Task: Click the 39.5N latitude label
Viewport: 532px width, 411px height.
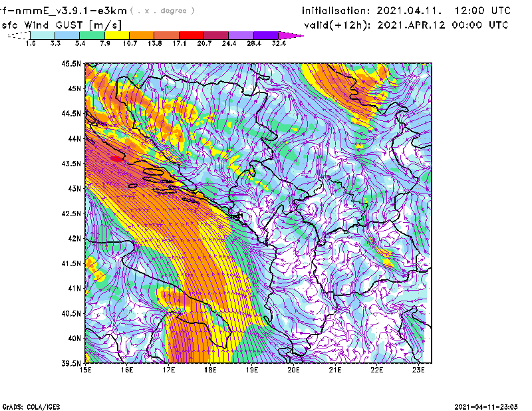Action: pyautogui.click(x=72, y=363)
